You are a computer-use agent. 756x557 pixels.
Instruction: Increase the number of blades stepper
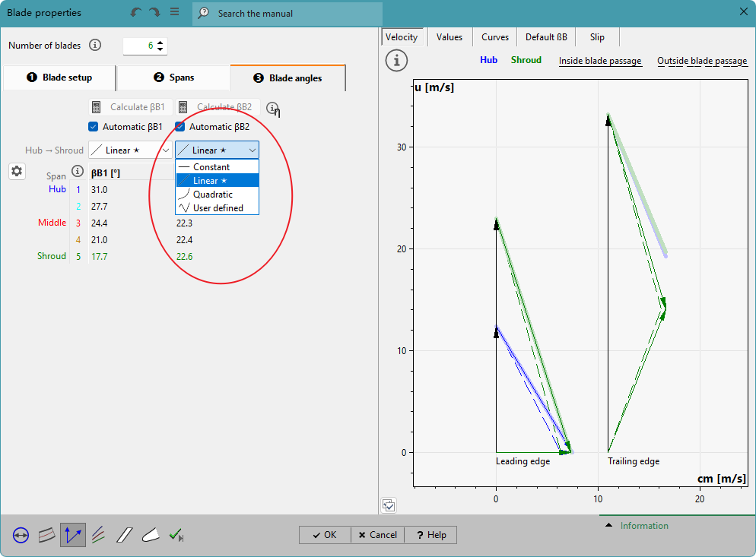pyautogui.click(x=160, y=43)
